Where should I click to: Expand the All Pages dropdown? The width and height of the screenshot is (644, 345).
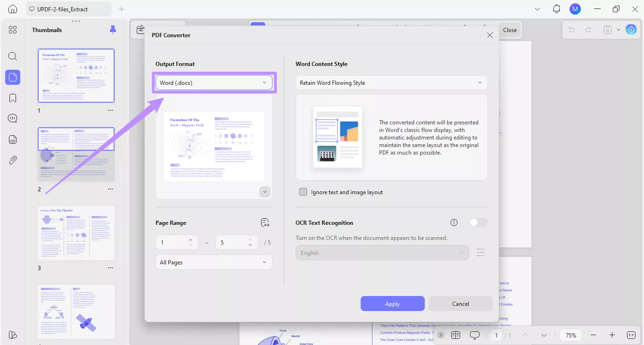pyautogui.click(x=214, y=262)
